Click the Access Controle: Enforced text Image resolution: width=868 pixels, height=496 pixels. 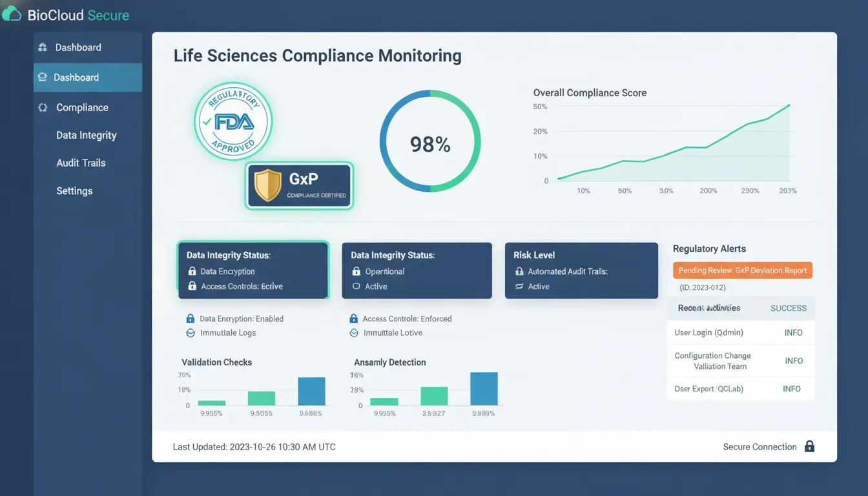pyautogui.click(x=407, y=318)
